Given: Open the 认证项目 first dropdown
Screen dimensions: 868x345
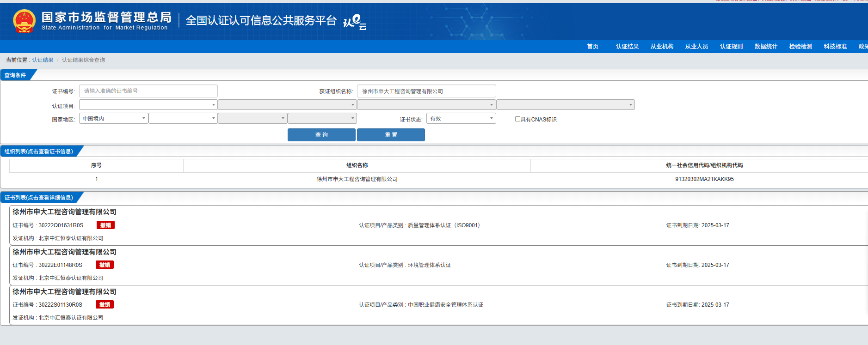Looking at the screenshot, I should [x=148, y=105].
